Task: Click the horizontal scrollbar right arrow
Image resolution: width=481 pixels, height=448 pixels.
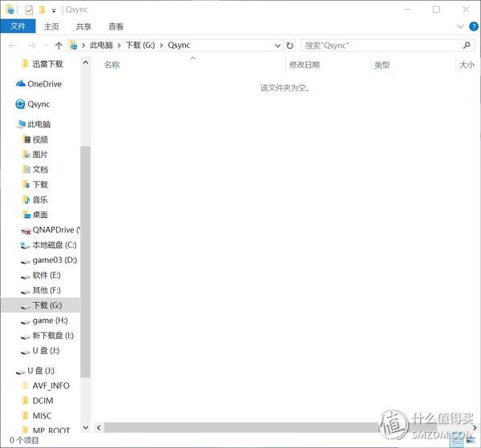Action: click(x=475, y=427)
